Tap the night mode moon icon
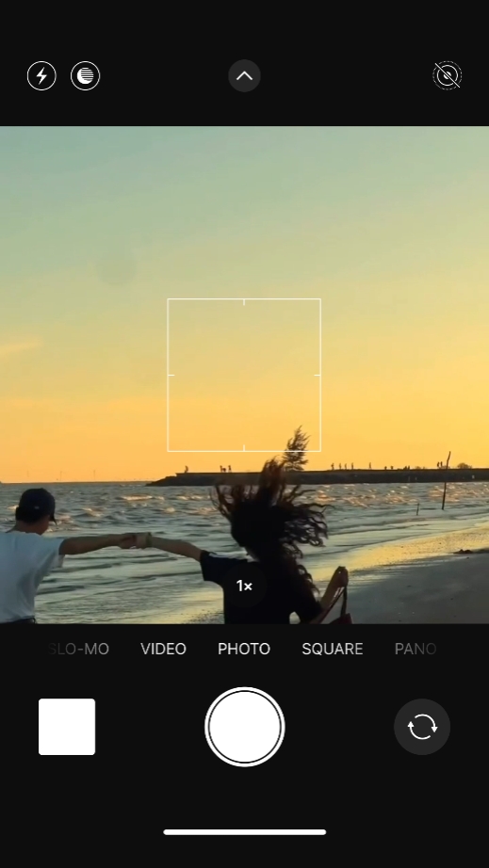Screen dimensions: 489x868 [86, 76]
